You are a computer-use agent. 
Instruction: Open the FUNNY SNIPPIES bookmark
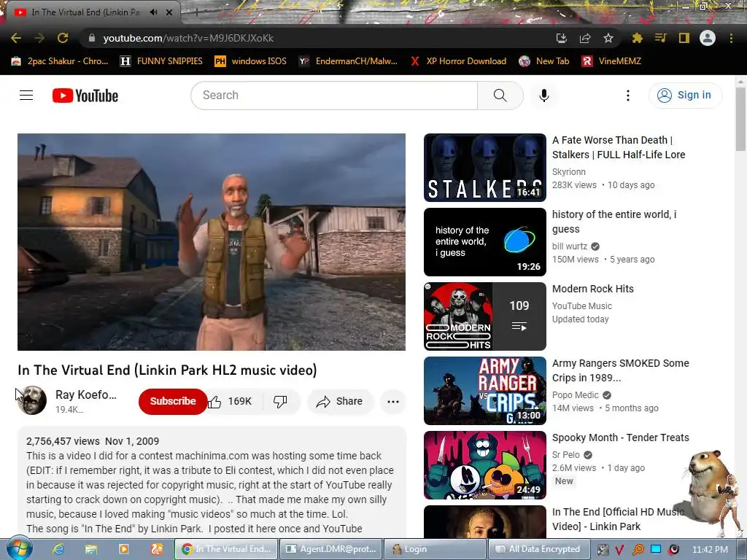(161, 61)
